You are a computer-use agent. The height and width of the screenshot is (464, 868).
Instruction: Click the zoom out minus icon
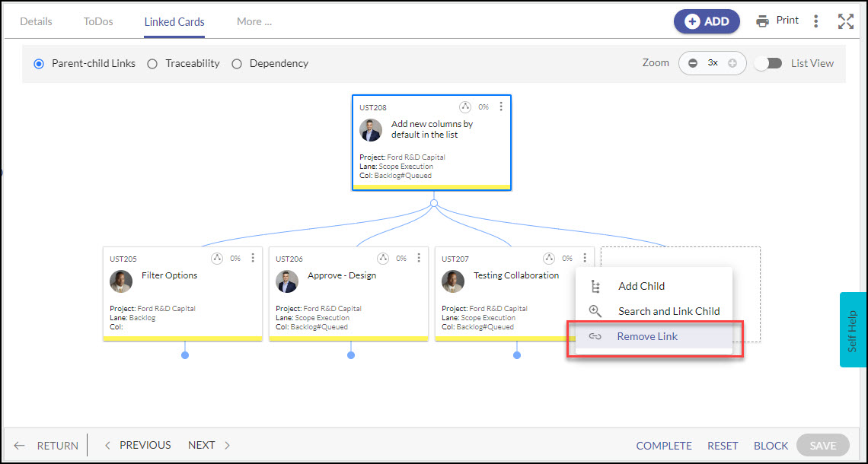(x=693, y=63)
